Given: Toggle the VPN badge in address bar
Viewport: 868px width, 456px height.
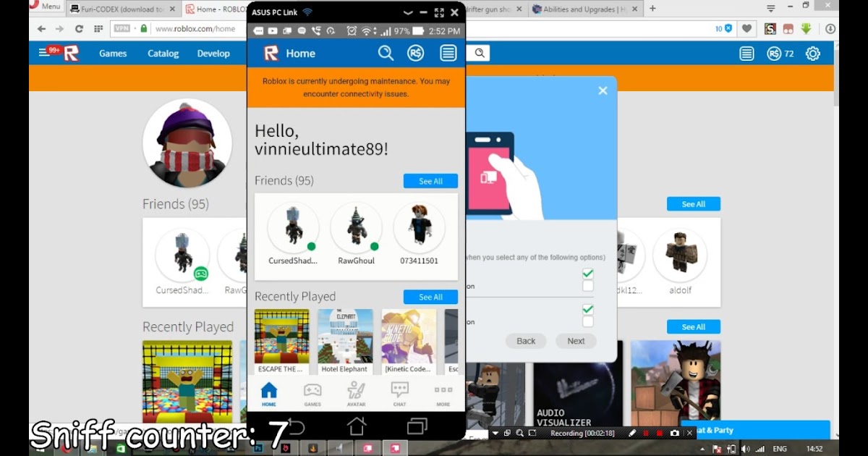Looking at the screenshot, I should (x=122, y=29).
